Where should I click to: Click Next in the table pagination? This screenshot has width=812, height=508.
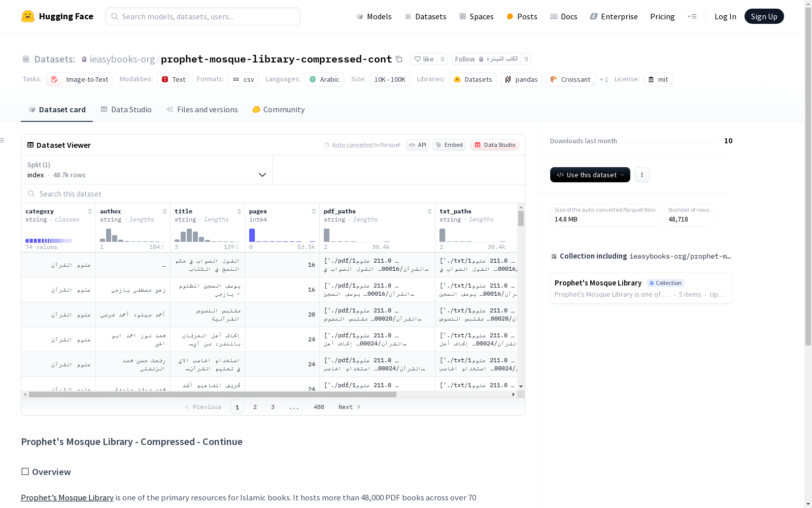350,407
